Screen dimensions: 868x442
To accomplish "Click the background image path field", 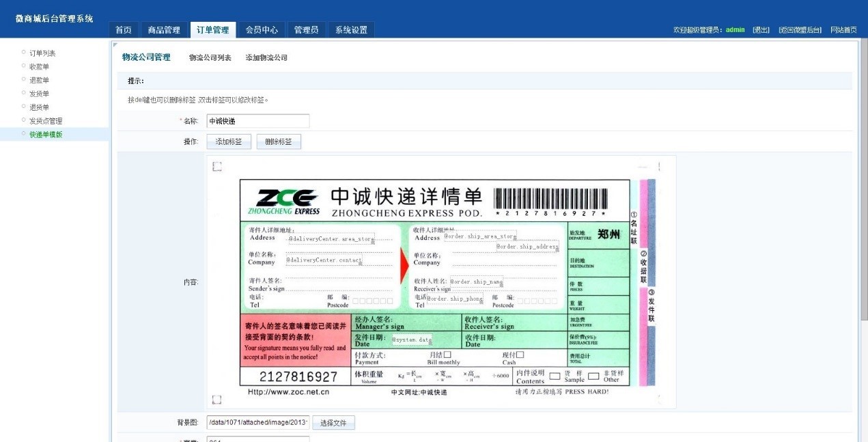I will pyautogui.click(x=258, y=423).
